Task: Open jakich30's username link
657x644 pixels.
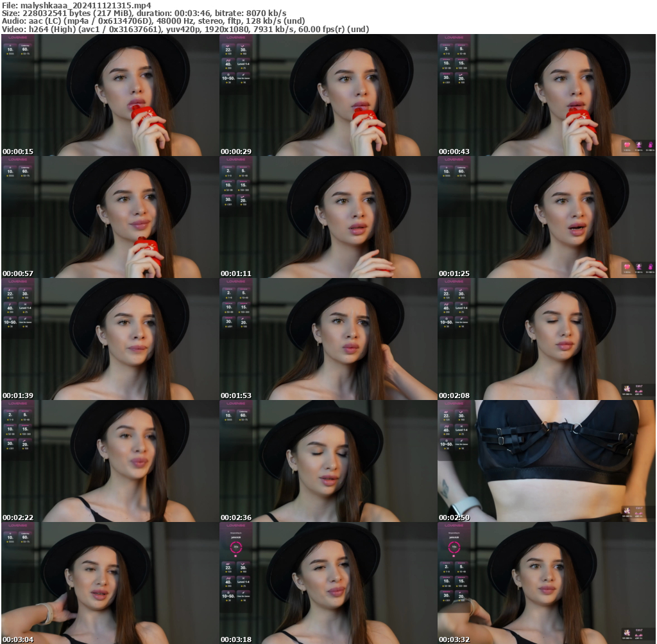Action: point(235,537)
